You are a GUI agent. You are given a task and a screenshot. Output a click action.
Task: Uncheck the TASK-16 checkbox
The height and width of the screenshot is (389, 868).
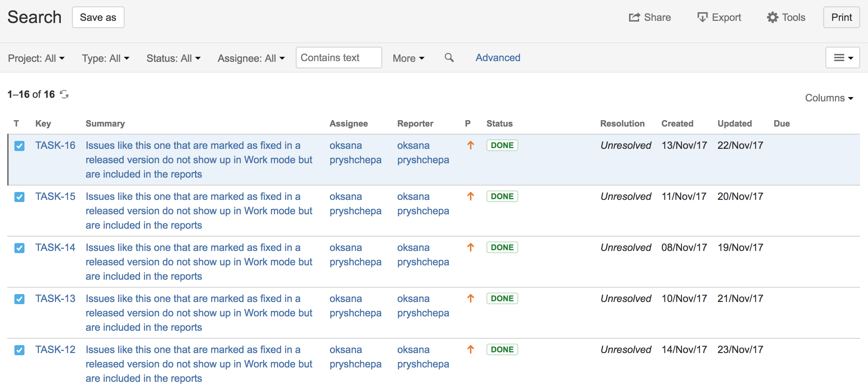(19, 146)
